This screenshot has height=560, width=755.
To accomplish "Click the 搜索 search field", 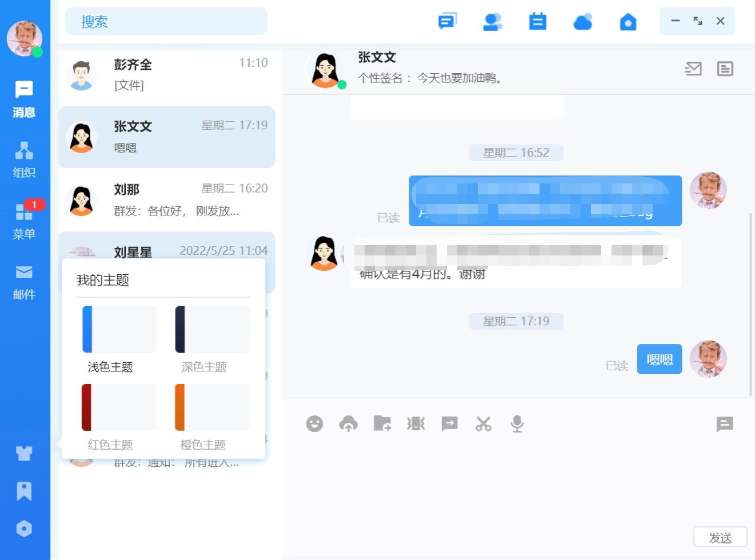I will coord(166,22).
